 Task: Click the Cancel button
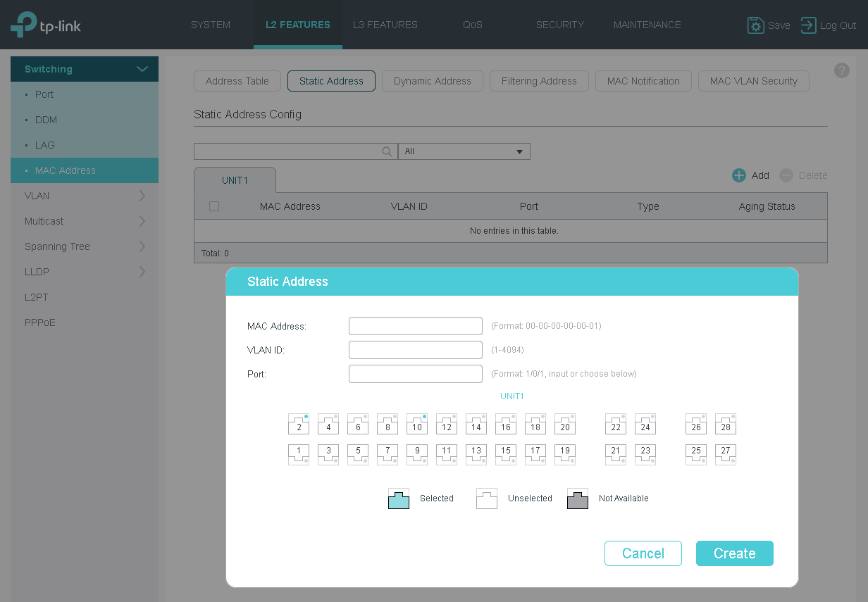pyautogui.click(x=643, y=553)
